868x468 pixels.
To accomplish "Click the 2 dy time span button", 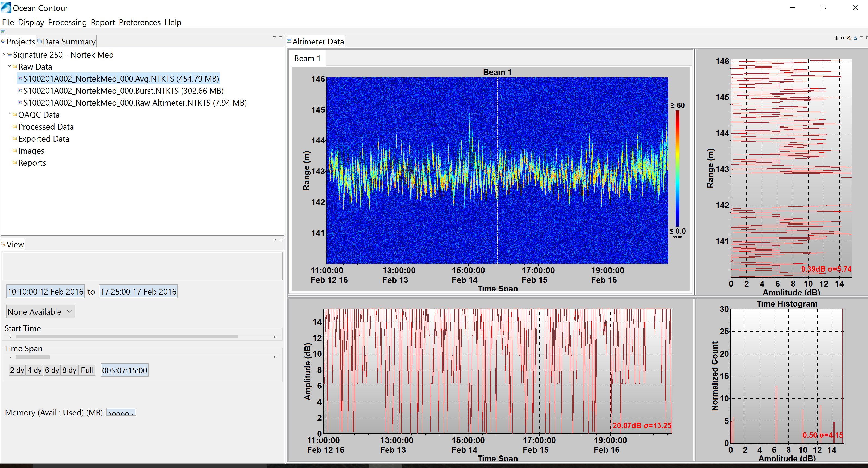I will tap(17, 370).
